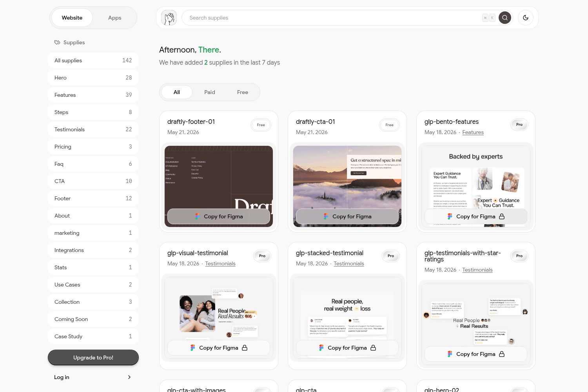Click the glp-hero-02 card title
The width and height of the screenshot is (588, 392).
[x=442, y=390]
